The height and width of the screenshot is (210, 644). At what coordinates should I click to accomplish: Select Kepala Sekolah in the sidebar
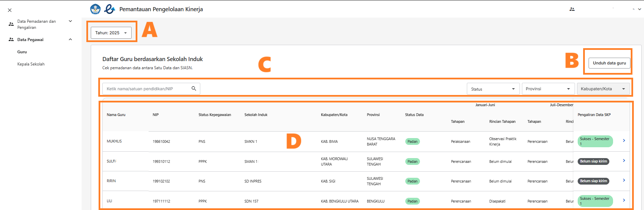click(31, 64)
